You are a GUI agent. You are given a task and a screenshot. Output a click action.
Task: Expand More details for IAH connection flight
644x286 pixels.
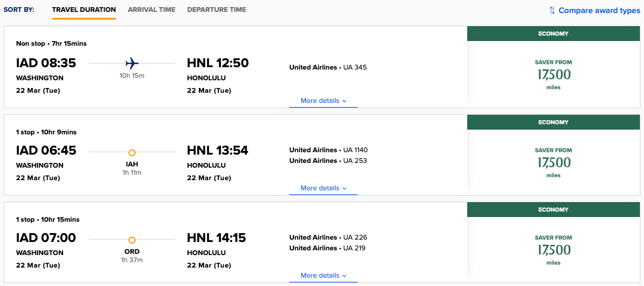tap(323, 188)
